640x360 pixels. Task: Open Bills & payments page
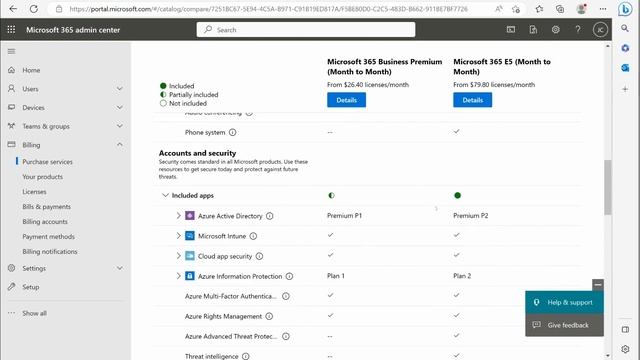[x=47, y=207]
